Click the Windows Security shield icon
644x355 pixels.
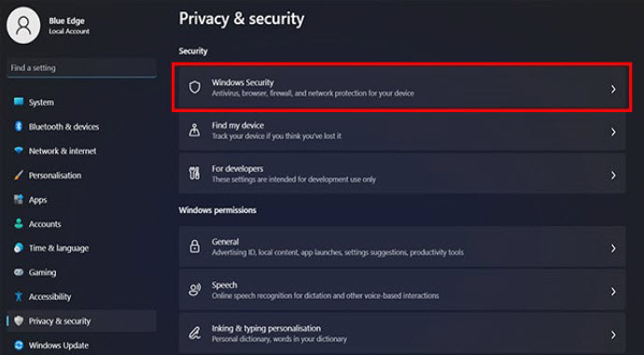point(195,87)
